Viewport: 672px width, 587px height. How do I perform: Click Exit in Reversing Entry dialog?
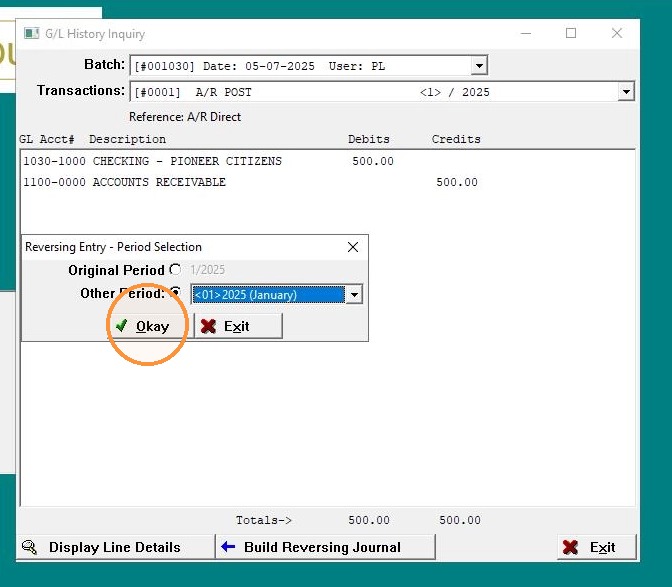[x=238, y=326]
